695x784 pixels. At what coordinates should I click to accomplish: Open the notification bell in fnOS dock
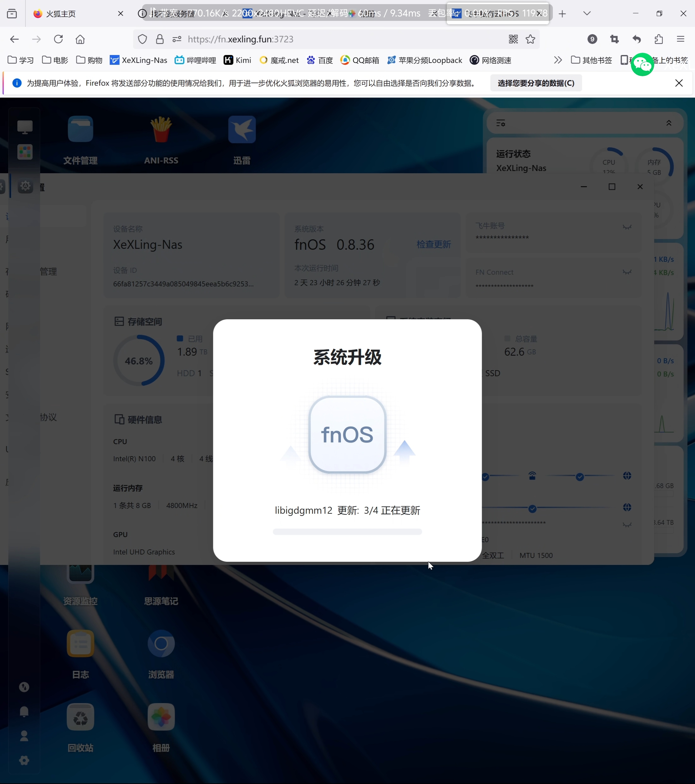coord(24,712)
